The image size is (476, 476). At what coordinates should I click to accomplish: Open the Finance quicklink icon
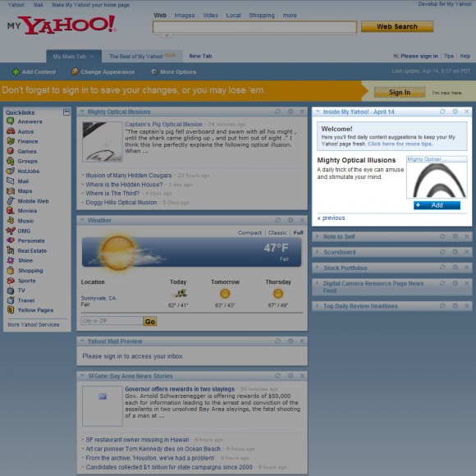11,141
